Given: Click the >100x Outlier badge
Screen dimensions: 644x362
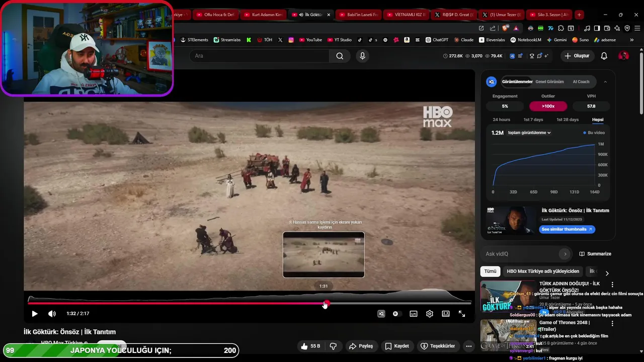Looking at the screenshot, I should click(x=548, y=106).
